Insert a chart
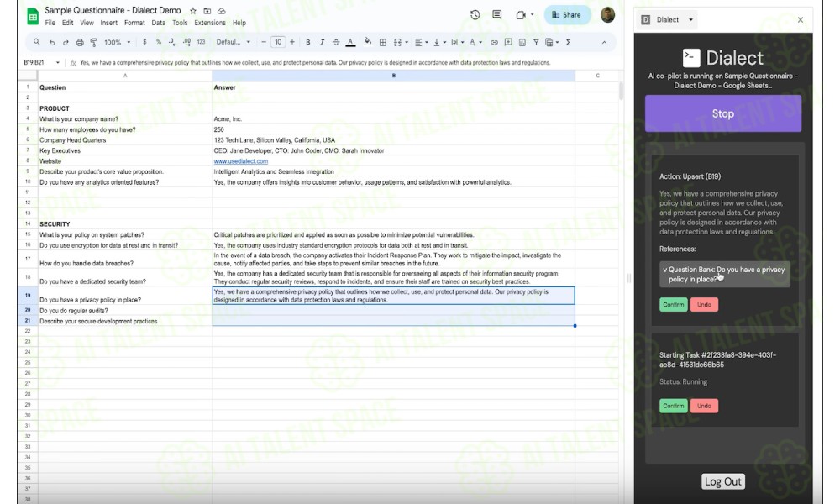The height and width of the screenshot is (504, 840). [522, 42]
